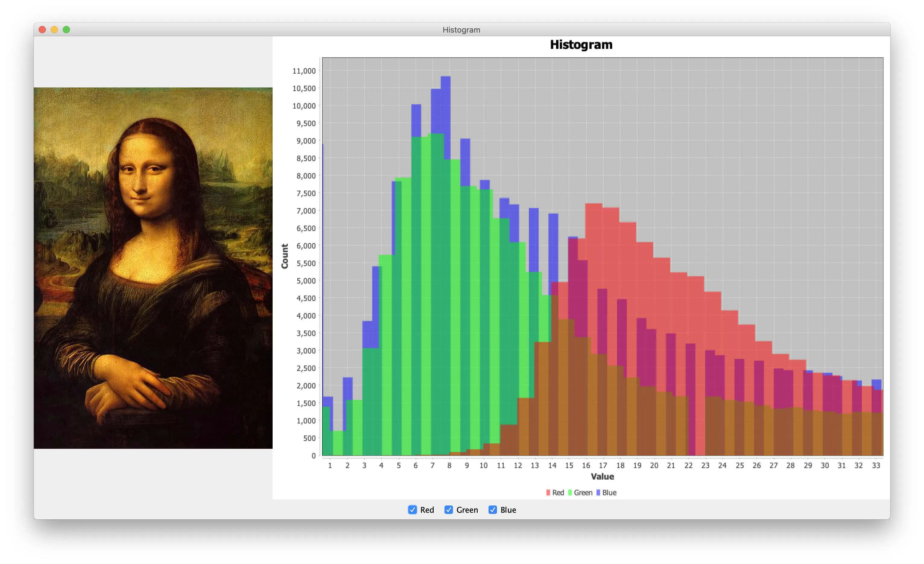Uncheck the Red channel checkbox
Screen dimensions: 924x564
pos(412,510)
